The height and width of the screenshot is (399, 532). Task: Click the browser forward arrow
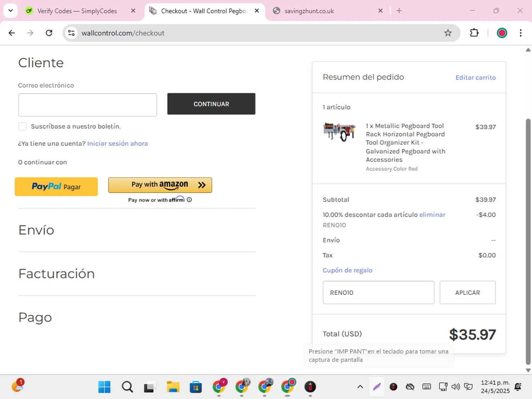click(30, 33)
